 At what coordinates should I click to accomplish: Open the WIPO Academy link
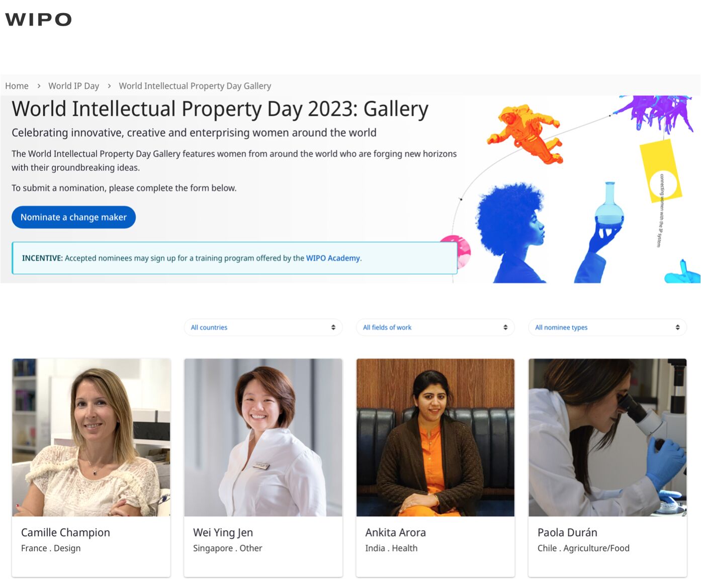point(333,258)
